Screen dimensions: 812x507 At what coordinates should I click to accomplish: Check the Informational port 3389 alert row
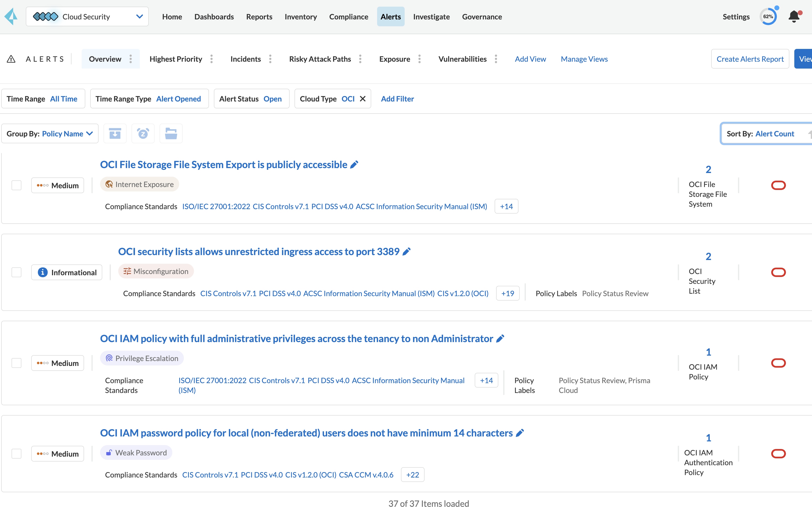[x=16, y=272]
